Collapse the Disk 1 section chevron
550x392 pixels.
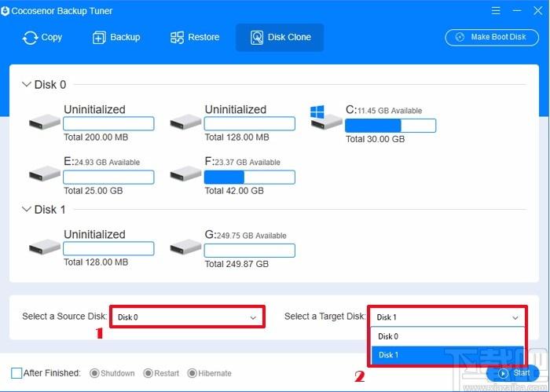point(26,209)
